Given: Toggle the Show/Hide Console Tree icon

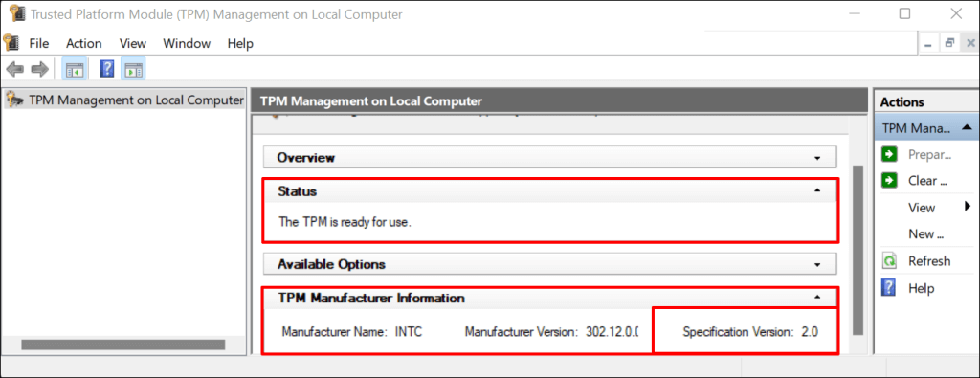Looking at the screenshot, I should coord(75,69).
